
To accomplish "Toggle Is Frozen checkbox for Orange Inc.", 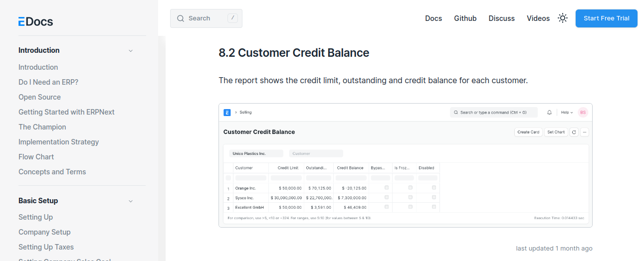I will click(411, 188).
